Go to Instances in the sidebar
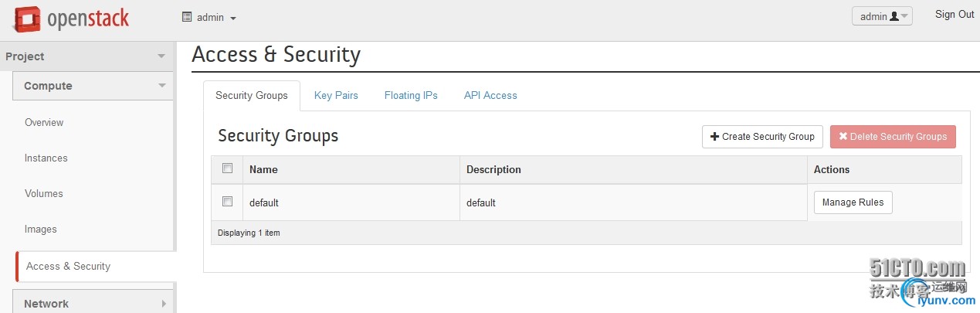The height and width of the screenshot is (313, 980). click(x=46, y=158)
